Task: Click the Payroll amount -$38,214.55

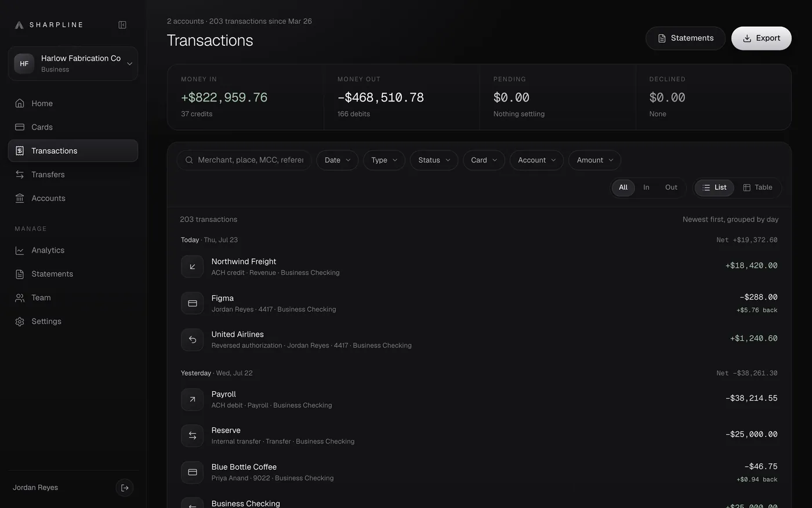Action: (751, 398)
